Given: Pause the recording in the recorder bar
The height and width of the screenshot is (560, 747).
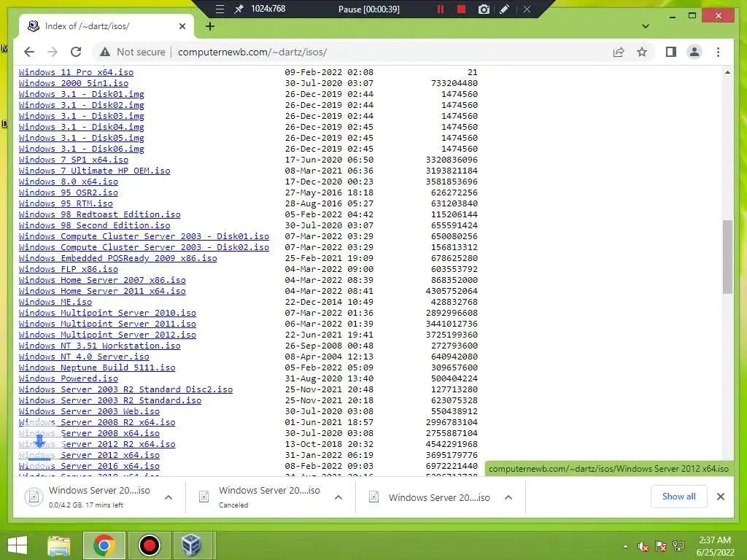Looking at the screenshot, I should pyautogui.click(x=440, y=9).
